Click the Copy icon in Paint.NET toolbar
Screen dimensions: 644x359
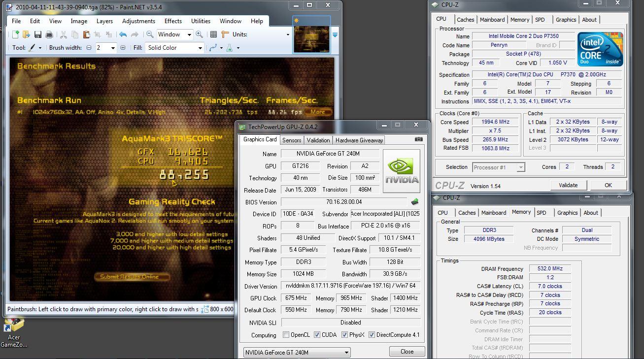pos(74,34)
